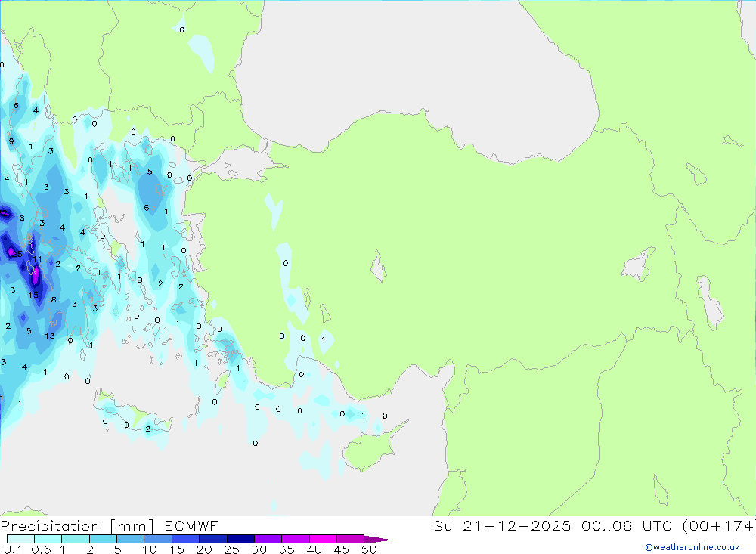The image size is (756, 554).
Task: Click Lake Tuz outline in central Turkey
Action: pyautogui.click(x=378, y=267)
